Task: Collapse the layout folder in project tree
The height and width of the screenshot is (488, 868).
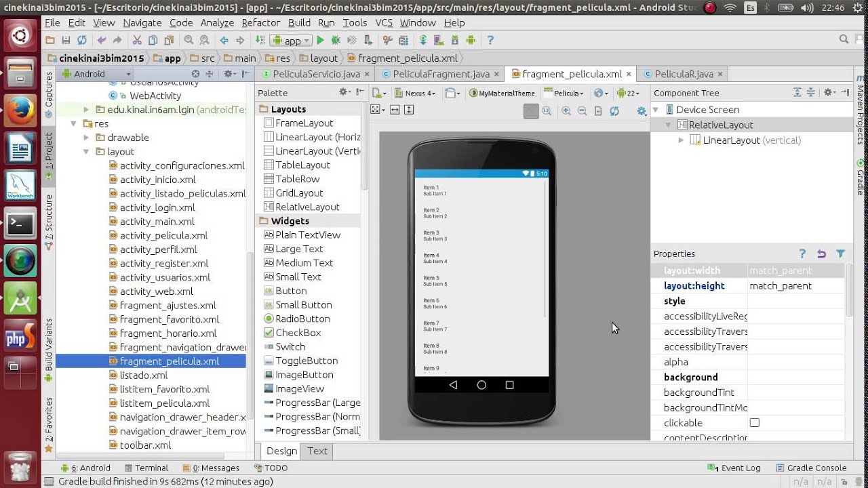Action: [86, 152]
